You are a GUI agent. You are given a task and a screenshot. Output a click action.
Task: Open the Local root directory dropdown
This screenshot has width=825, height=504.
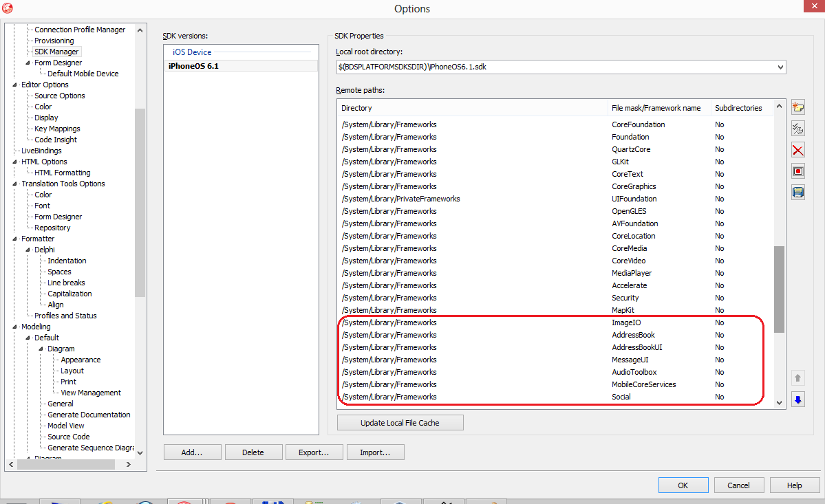pos(780,67)
